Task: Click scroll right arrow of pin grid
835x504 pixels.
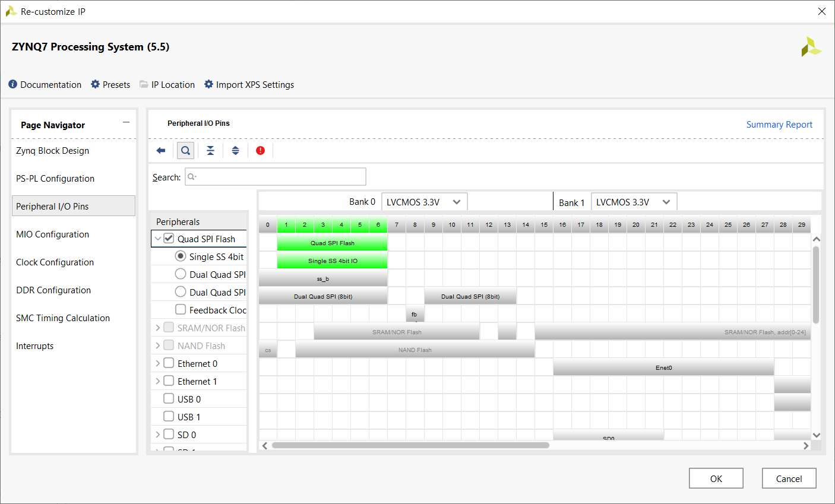Action: (x=806, y=445)
